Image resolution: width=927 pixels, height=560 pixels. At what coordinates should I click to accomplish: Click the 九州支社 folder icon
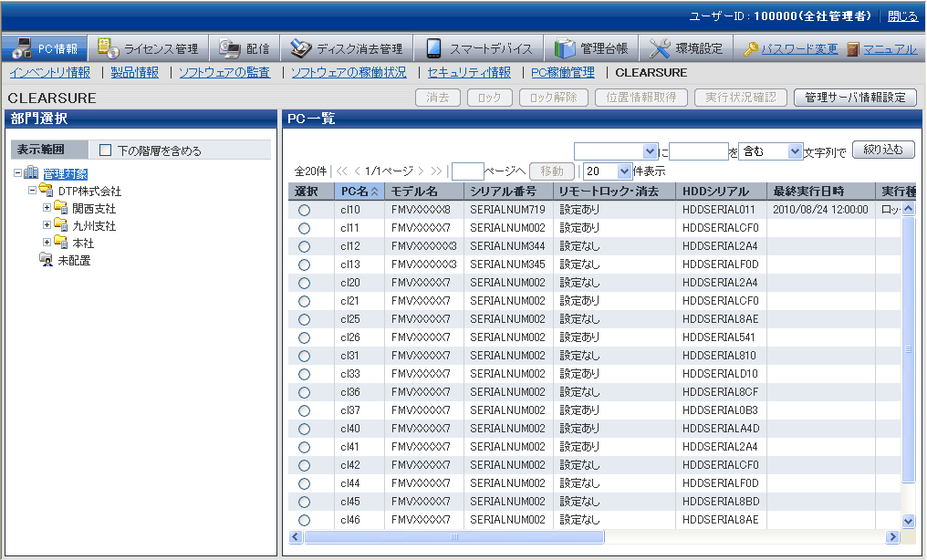[60, 224]
